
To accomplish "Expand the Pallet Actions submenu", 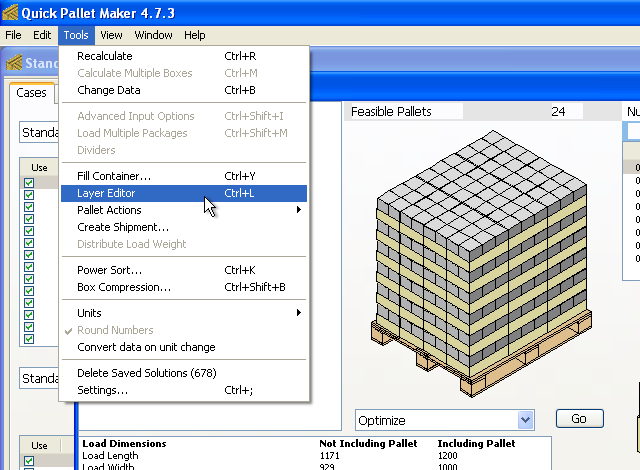I will pyautogui.click(x=184, y=210).
